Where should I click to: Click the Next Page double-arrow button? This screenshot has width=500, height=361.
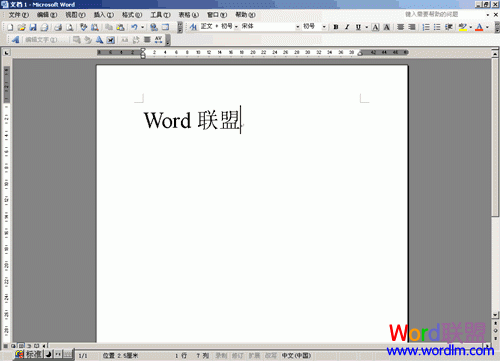pos(495,338)
